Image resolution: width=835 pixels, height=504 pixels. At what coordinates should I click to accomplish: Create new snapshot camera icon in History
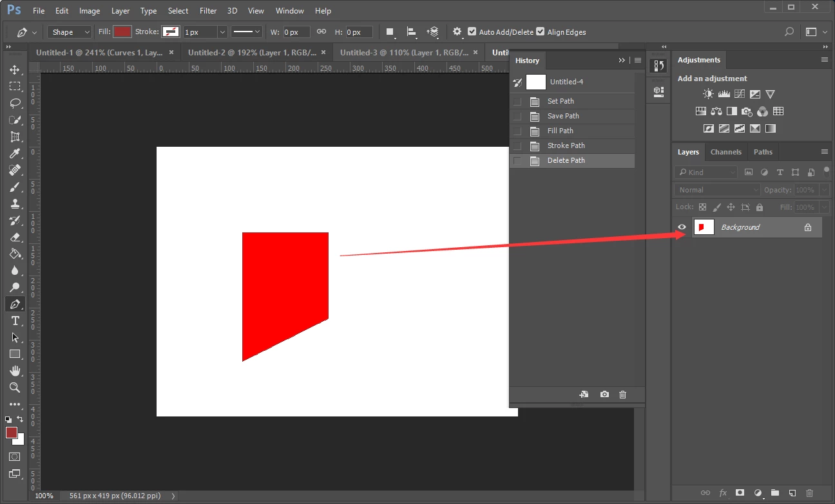click(604, 395)
